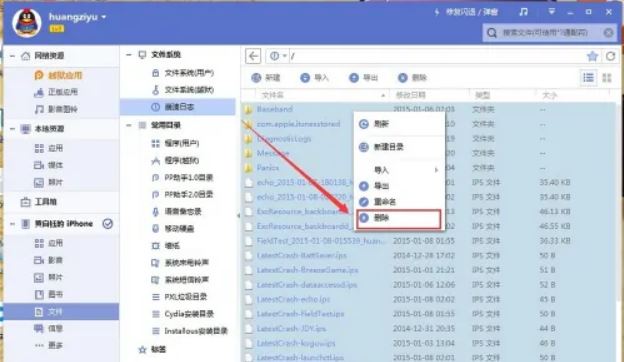Open 正版应用 in network resources
Image resolution: width=624 pixels, height=362 pixels.
[56, 92]
